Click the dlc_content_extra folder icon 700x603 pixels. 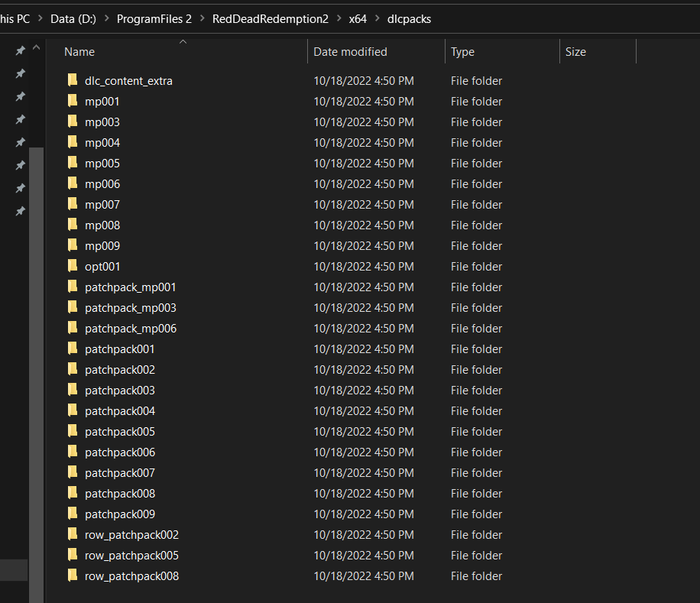pos(73,80)
